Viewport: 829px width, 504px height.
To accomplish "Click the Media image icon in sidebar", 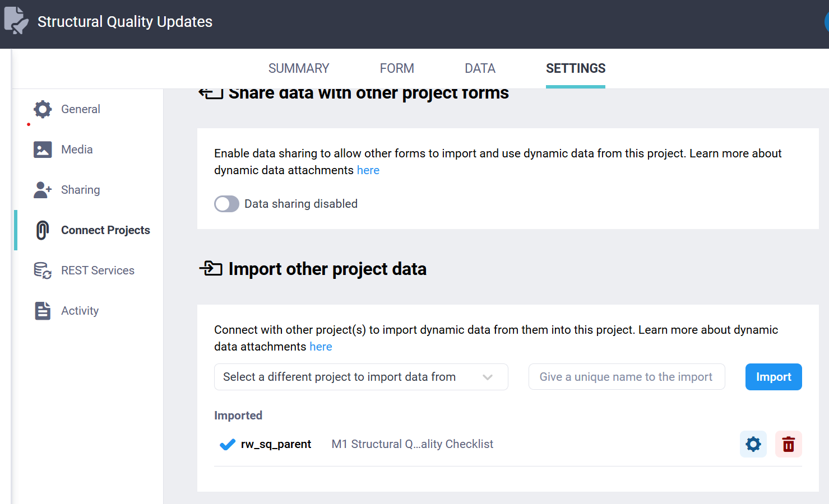I will 43,150.
